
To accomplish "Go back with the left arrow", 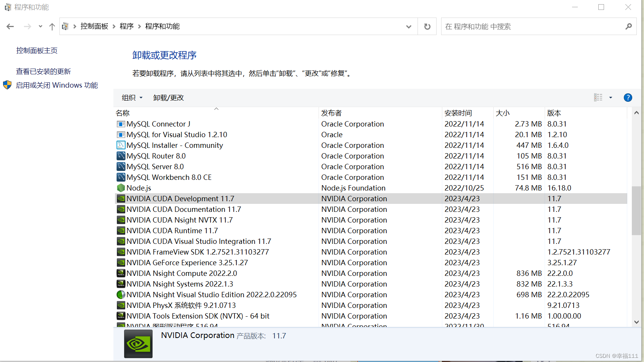I will (x=10, y=26).
